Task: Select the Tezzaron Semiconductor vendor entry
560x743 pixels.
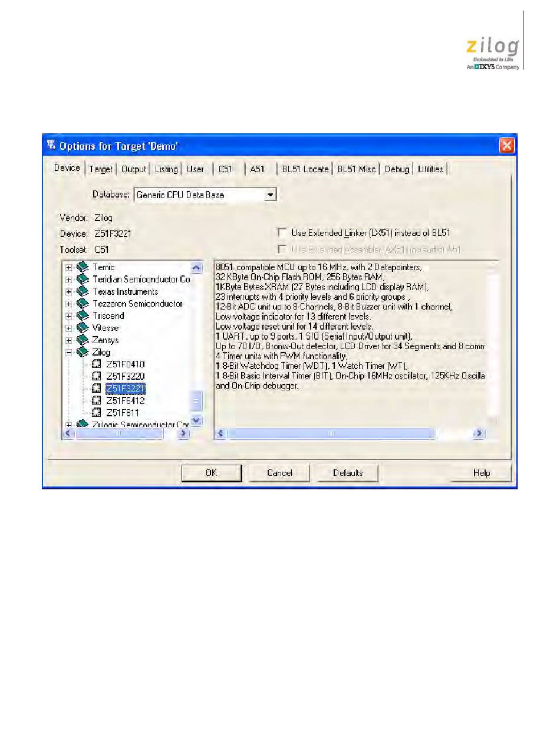Action: (137, 304)
